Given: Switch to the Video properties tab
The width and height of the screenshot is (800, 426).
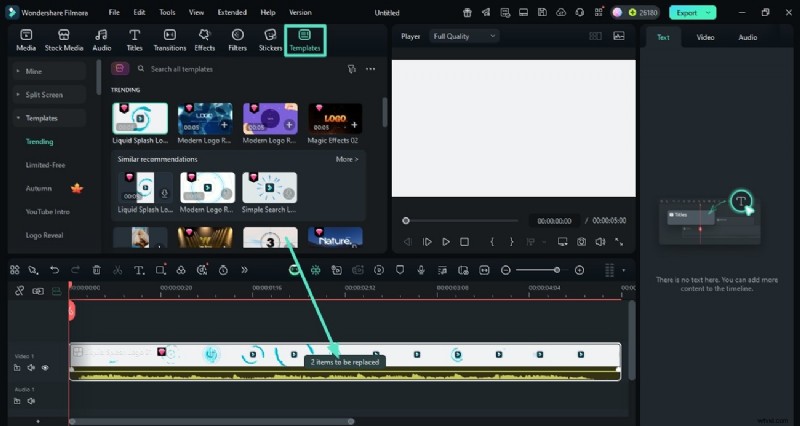Looking at the screenshot, I should pos(705,37).
